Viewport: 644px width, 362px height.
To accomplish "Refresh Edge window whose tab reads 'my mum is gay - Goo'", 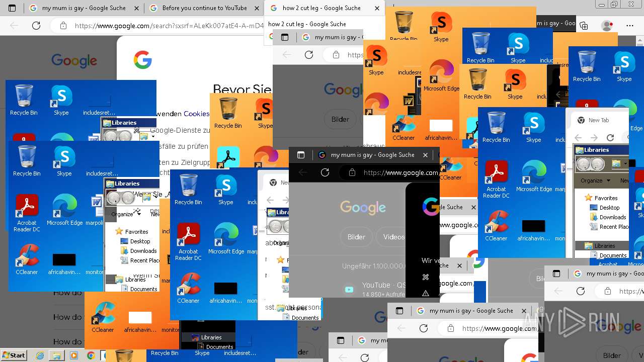I will [x=581, y=291].
